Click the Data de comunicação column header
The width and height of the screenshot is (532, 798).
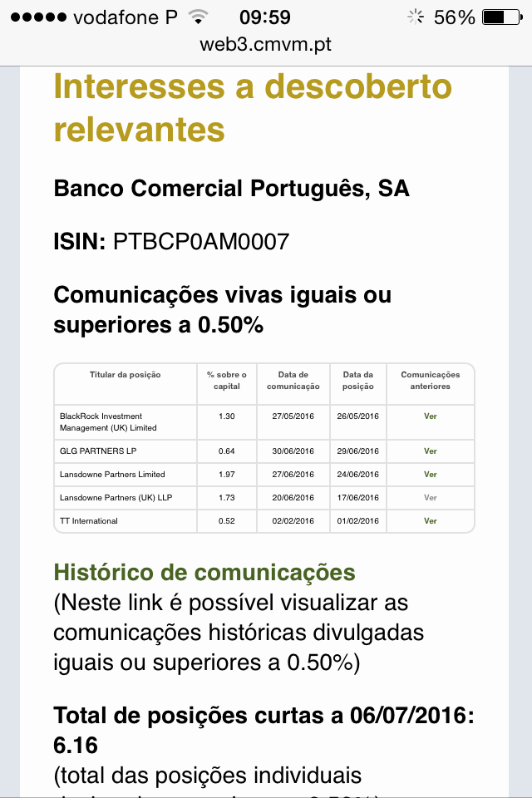[293, 381]
